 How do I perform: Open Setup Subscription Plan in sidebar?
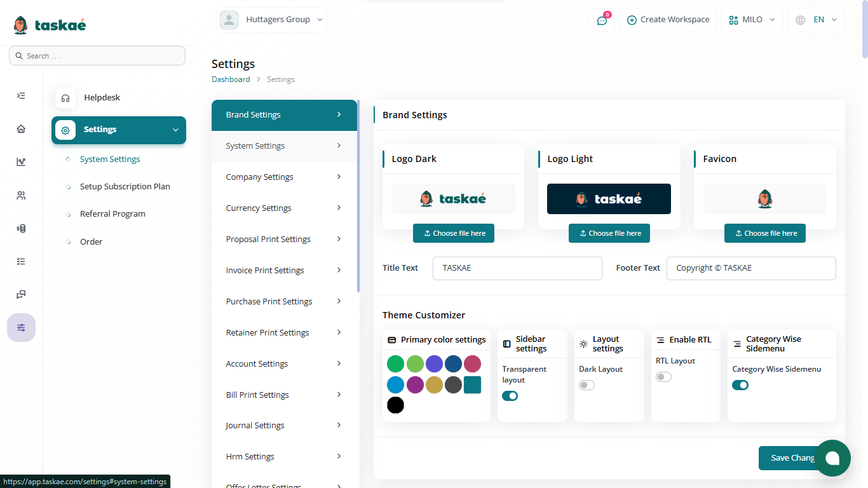(x=125, y=187)
